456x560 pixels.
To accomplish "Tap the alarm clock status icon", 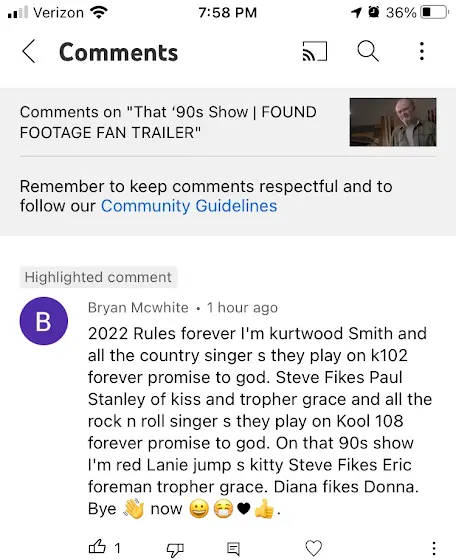I will click(374, 12).
